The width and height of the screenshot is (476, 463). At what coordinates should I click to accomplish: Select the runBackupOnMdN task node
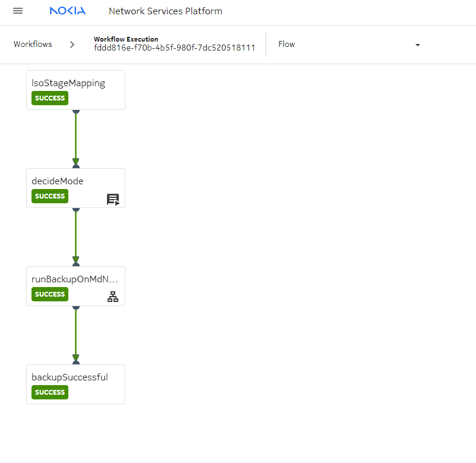74,279
